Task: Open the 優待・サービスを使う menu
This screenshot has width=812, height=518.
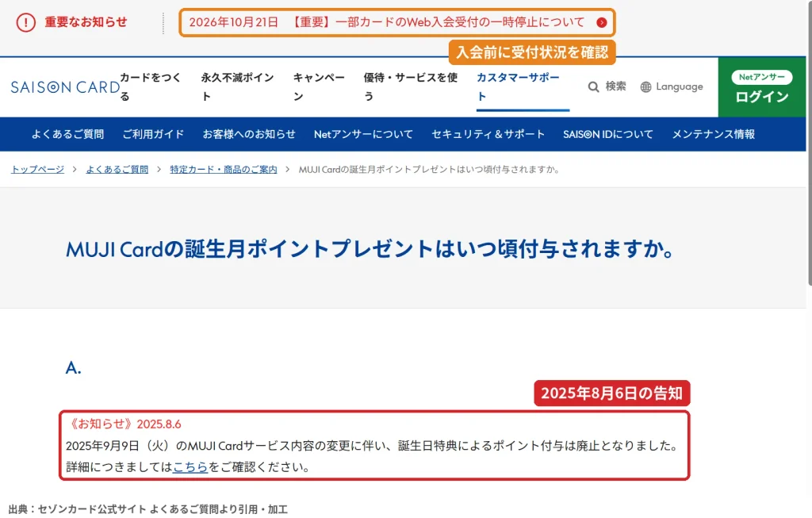Action: click(410, 86)
